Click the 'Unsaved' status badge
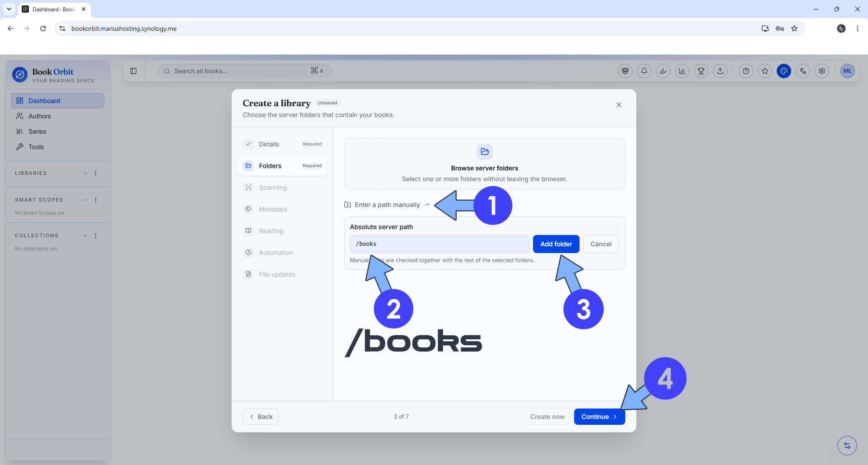This screenshot has height=465, width=868. 327,103
